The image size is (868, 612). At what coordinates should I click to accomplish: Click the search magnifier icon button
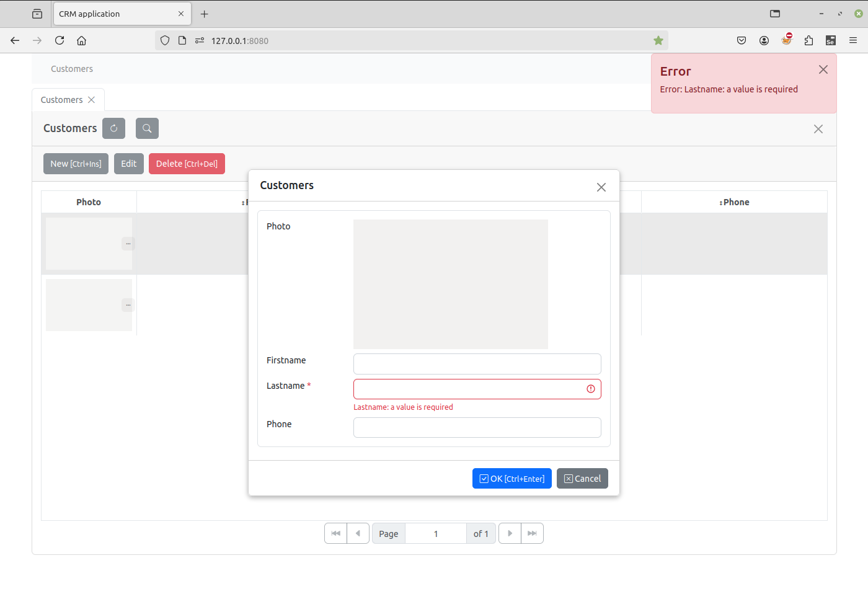[147, 128]
